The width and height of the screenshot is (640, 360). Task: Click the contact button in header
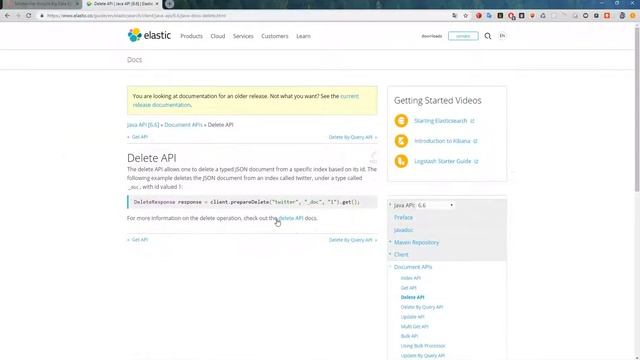point(463,36)
